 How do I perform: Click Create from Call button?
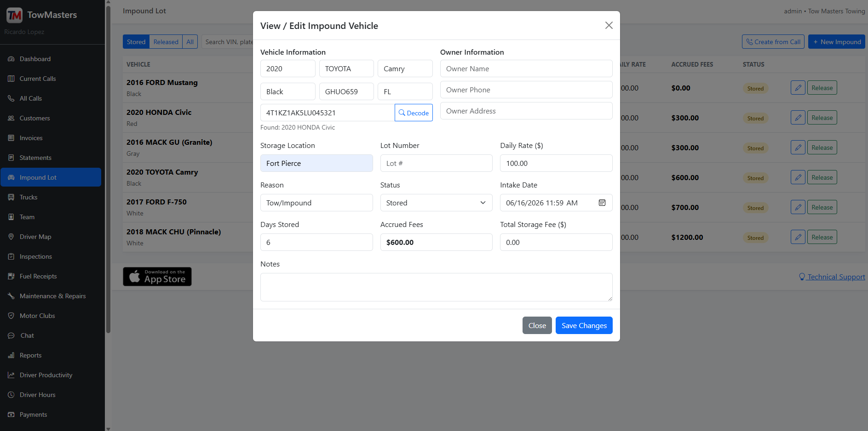tap(773, 42)
